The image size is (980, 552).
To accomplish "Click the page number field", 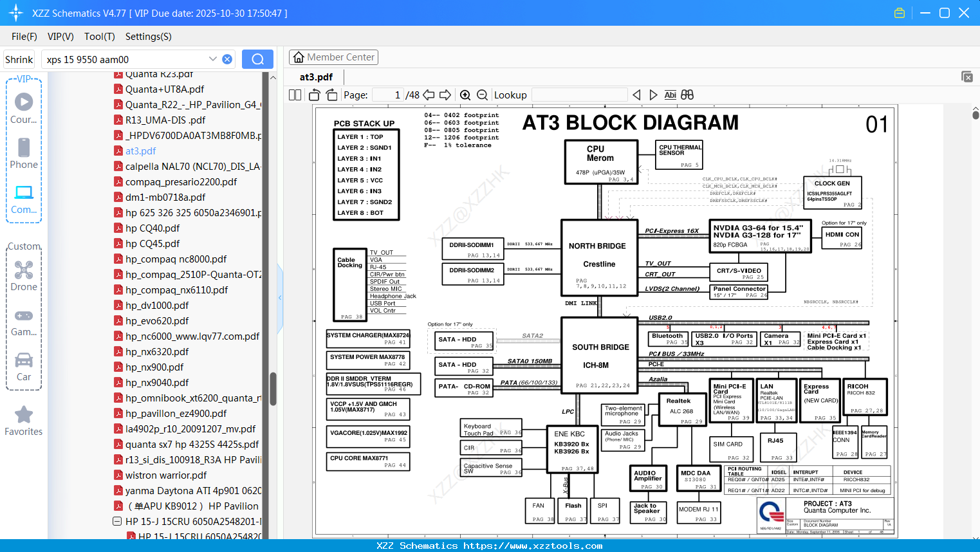I will coord(388,95).
